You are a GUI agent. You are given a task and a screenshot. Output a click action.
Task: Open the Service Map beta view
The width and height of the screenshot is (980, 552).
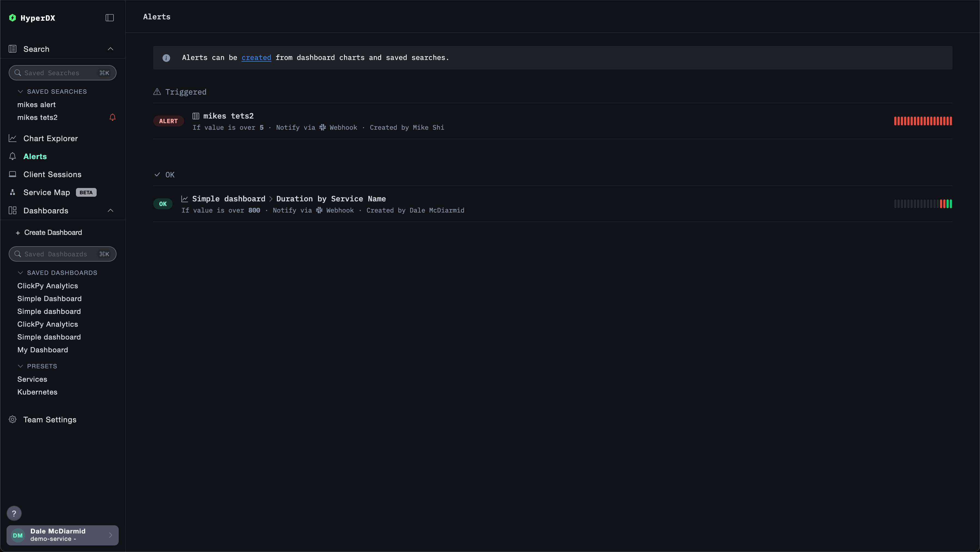pos(46,192)
